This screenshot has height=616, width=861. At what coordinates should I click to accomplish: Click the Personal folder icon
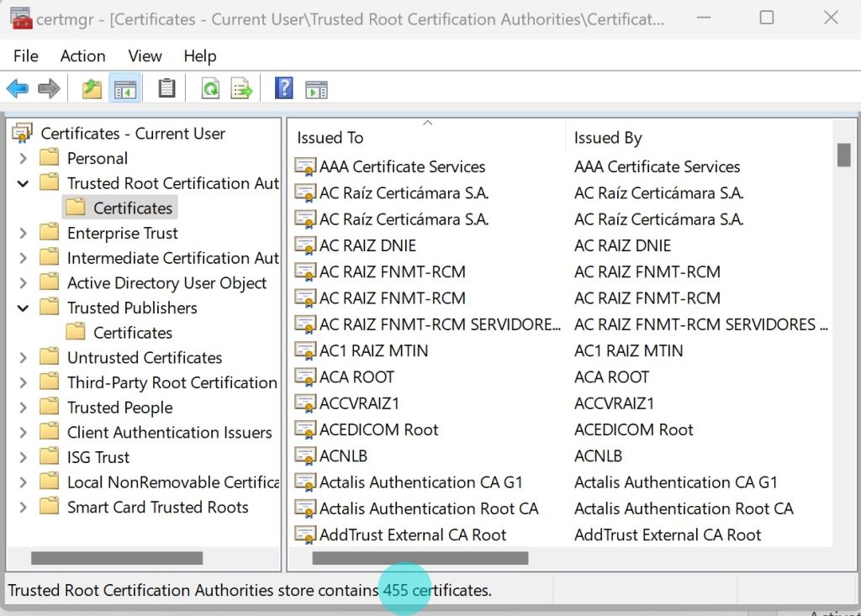click(50, 158)
